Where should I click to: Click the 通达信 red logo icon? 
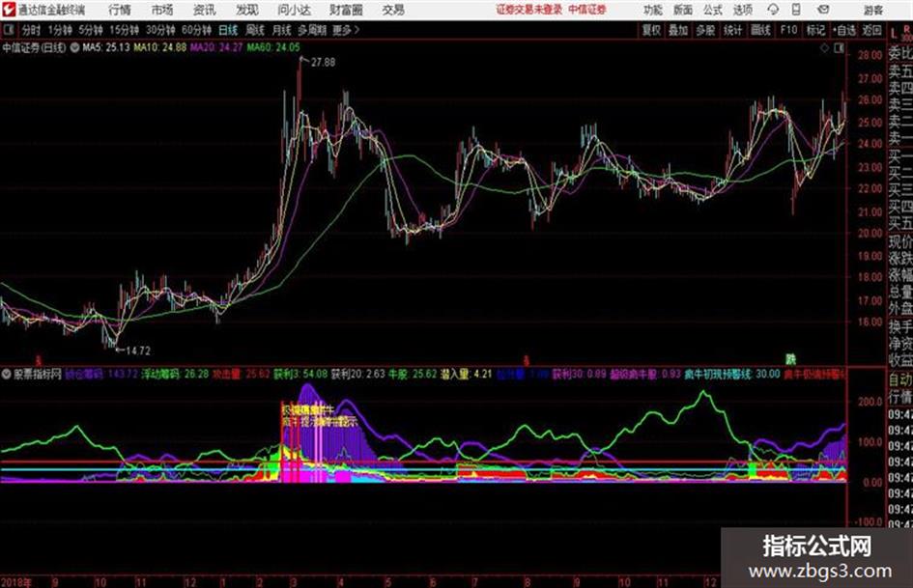point(10,10)
